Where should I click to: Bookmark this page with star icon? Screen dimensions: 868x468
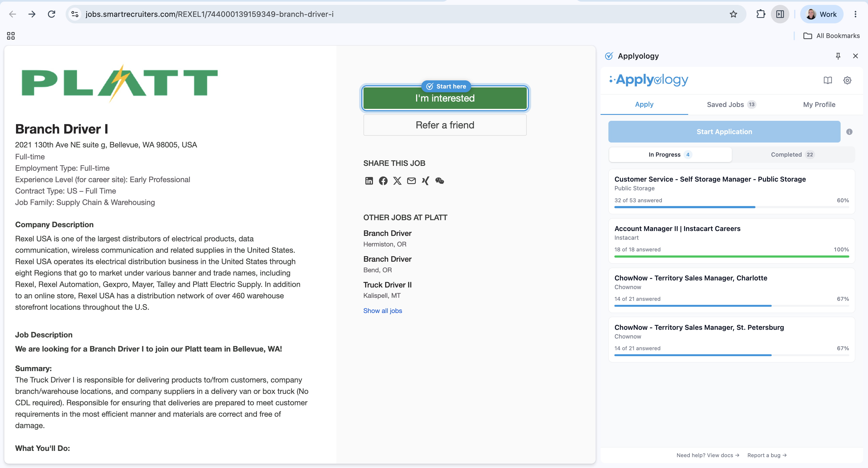tap(733, 14)
